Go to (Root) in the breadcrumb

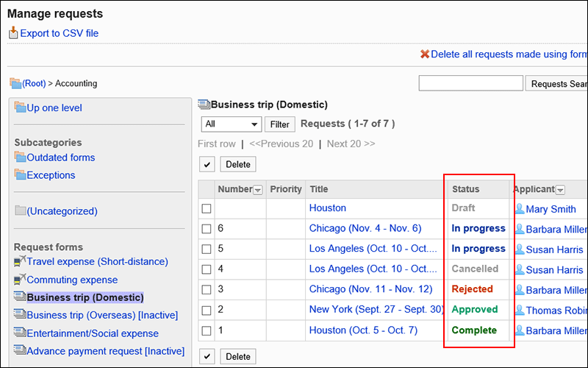tap(34, 83)
